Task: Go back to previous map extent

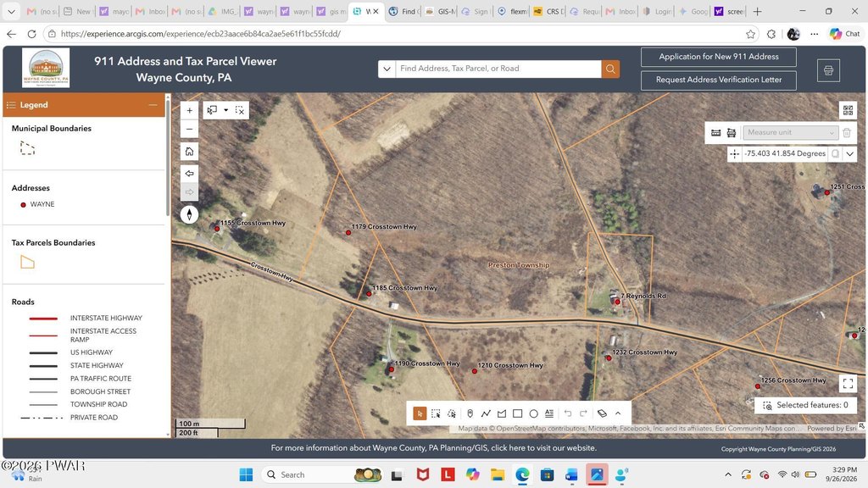Action: pyautogui.click(x=189, y=174)
